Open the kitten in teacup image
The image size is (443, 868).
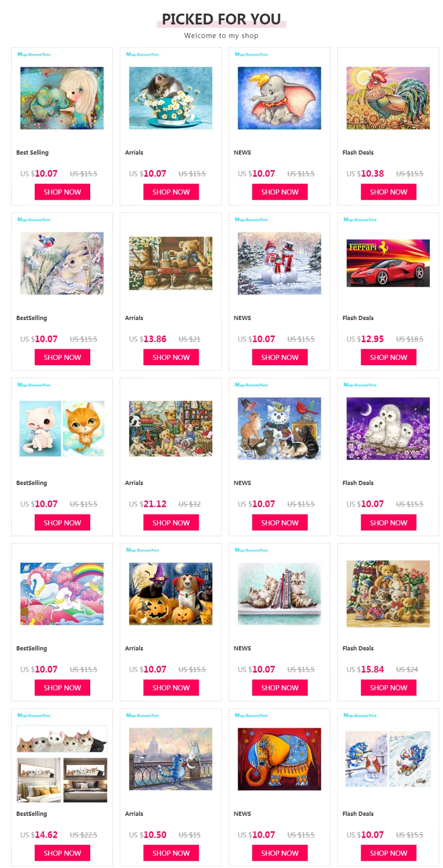[x=171, y=98]
